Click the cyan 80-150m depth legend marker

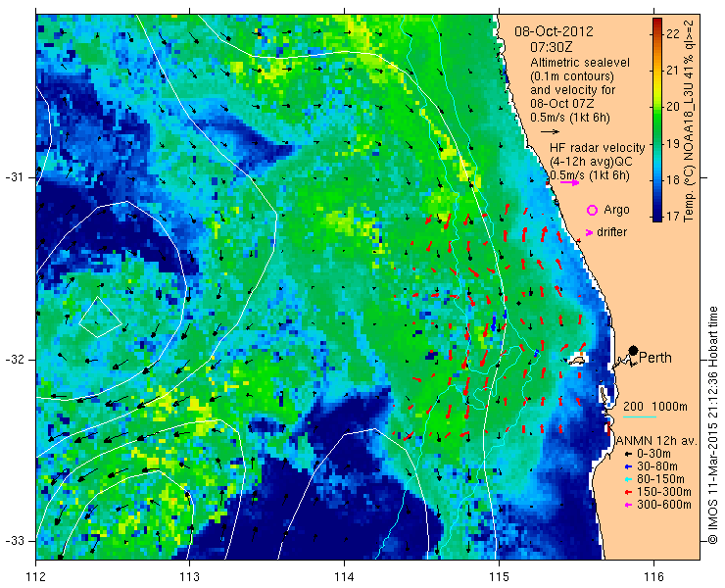628,480
